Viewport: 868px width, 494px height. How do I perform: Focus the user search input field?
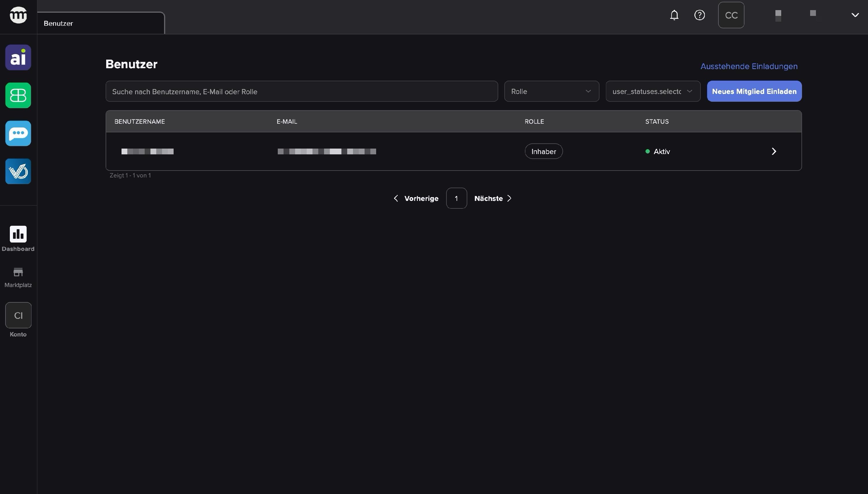[x=301, y=91]
